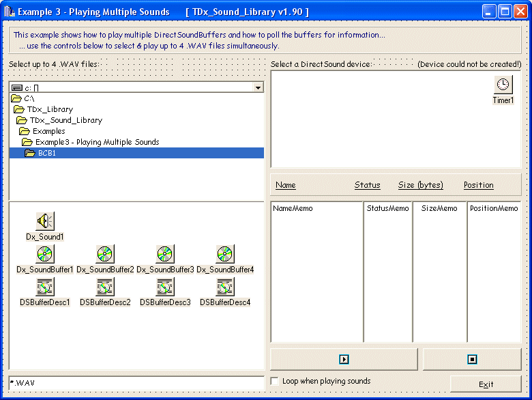Click the Exit button
The height and width of the screenshot is (400, 532).
click(x=486, y=384)
